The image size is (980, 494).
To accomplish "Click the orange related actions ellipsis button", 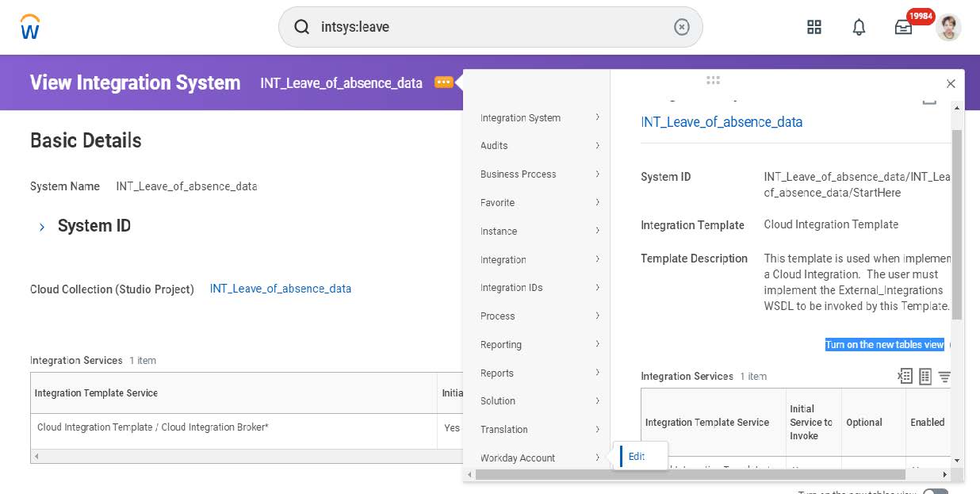I will (x=443, y=82).
